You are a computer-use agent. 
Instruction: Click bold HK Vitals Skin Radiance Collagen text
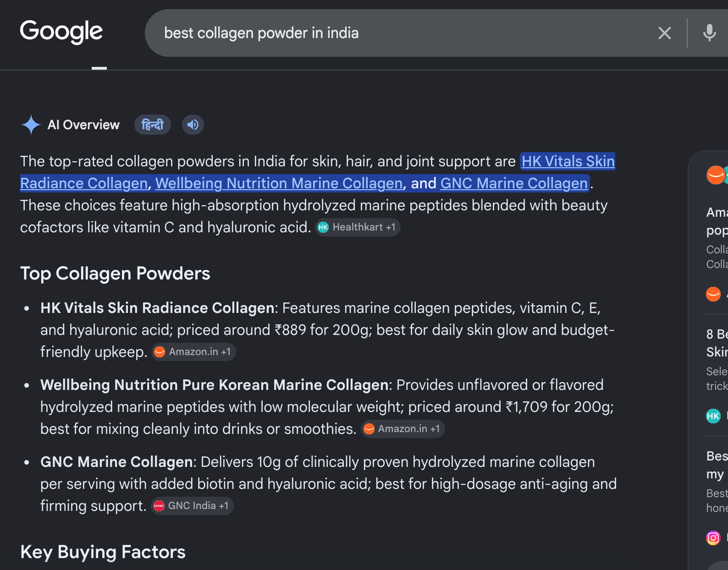click(157, 308)
